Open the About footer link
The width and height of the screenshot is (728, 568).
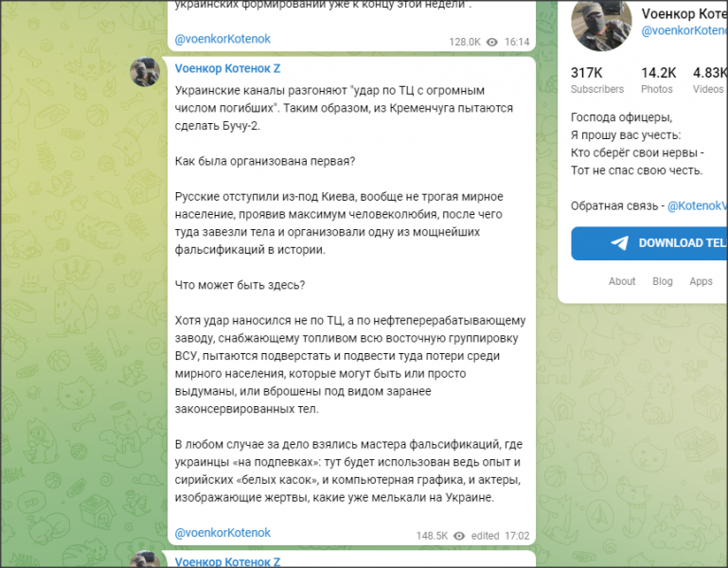pos(622,281)
